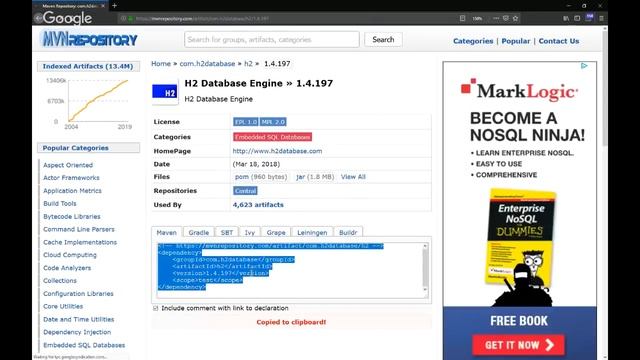Screen dimensions: 640x360
Task: Click the browser back arrow button
Action: [x=38, y=18]
